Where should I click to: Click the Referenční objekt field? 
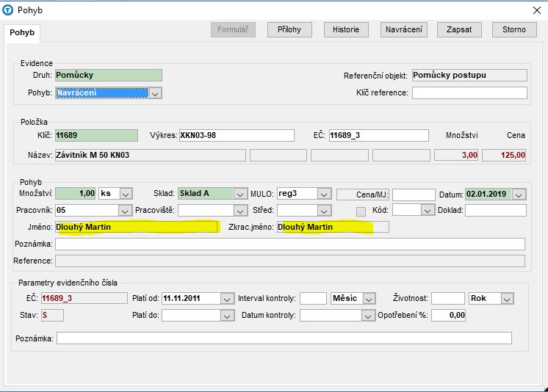469,75
